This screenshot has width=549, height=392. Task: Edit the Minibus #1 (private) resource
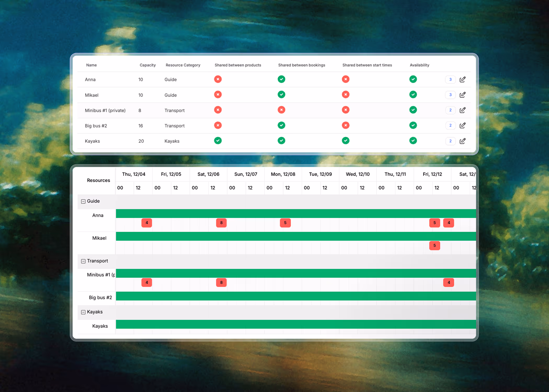click(462, 110)
